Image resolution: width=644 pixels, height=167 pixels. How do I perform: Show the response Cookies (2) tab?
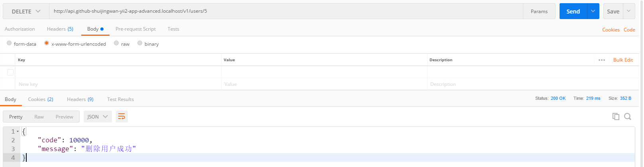coord(41,99)
